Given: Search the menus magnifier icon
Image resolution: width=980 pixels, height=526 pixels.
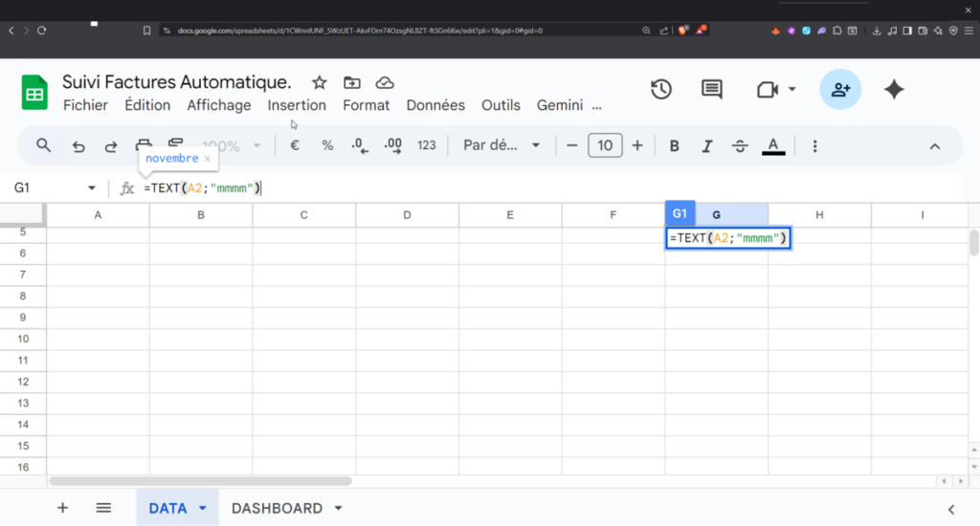Looking at the screenshot, I should [43, 145].
